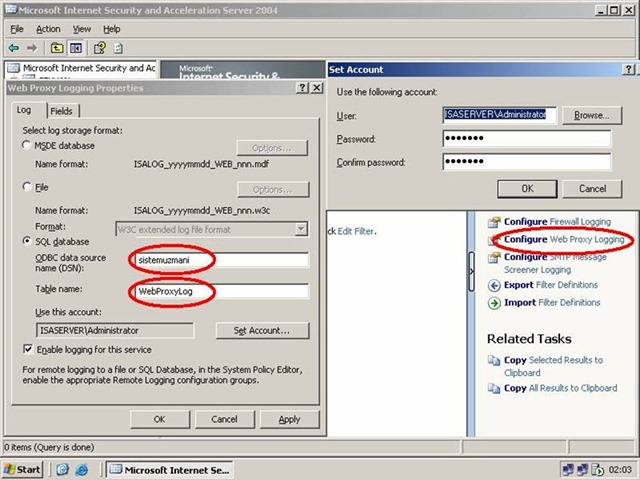Select SQL database radio button

[27, 241]
